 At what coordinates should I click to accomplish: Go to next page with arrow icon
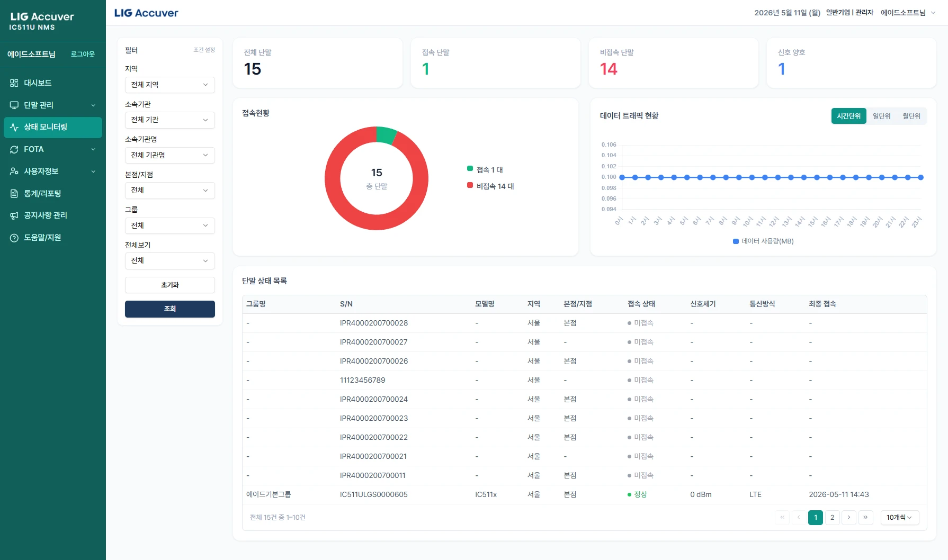[849, 518]
